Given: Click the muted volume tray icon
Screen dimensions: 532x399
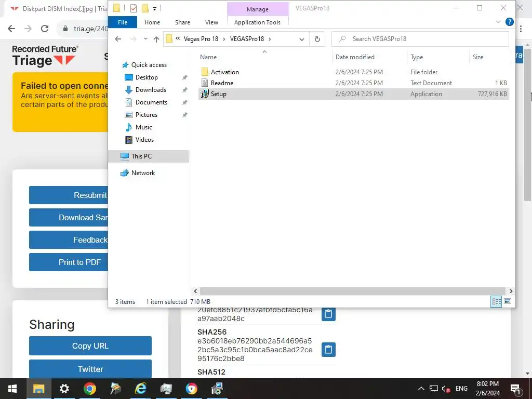Looking at the screenshot, I should 446,389.
